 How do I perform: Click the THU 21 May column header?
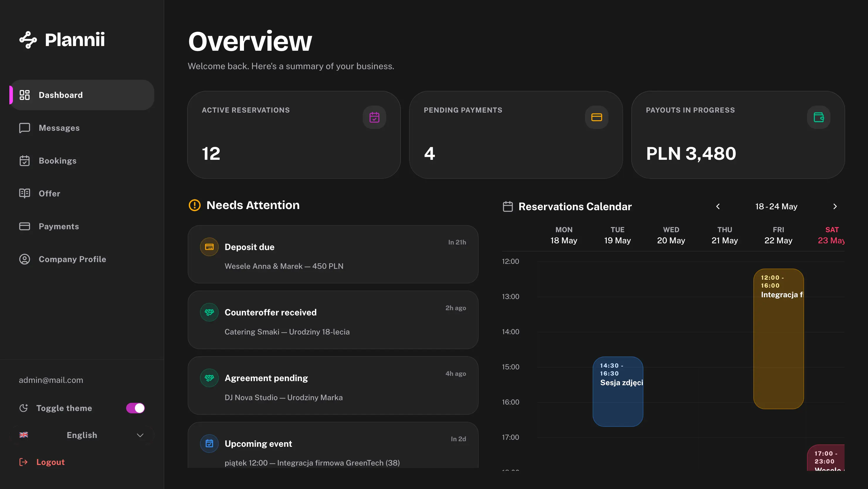(725, 235)
